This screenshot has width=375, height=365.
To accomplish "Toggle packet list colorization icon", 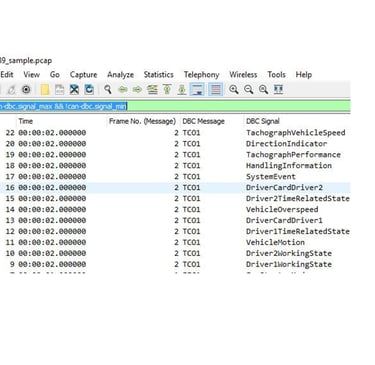I will pos(216,89).
